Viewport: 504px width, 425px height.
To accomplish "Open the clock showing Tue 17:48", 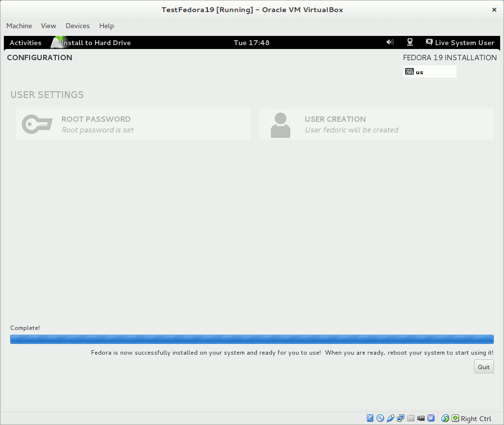I will [252, 43].
